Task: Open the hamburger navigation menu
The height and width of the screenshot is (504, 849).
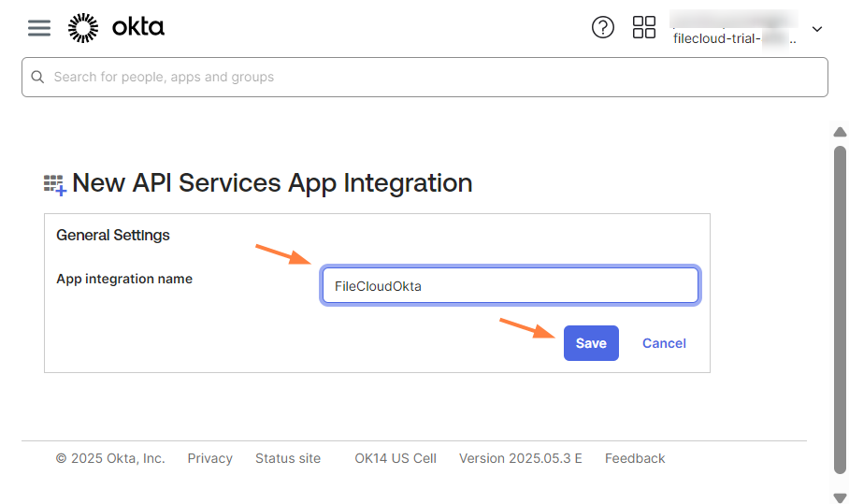Action: point(38,28)
